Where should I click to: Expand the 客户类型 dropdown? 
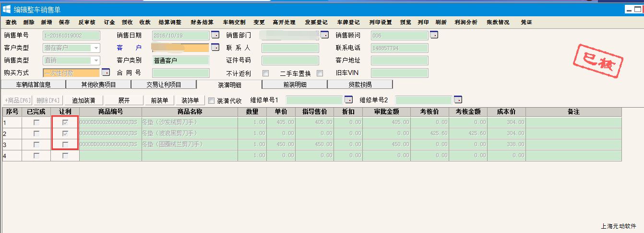(x=96, y=48)
